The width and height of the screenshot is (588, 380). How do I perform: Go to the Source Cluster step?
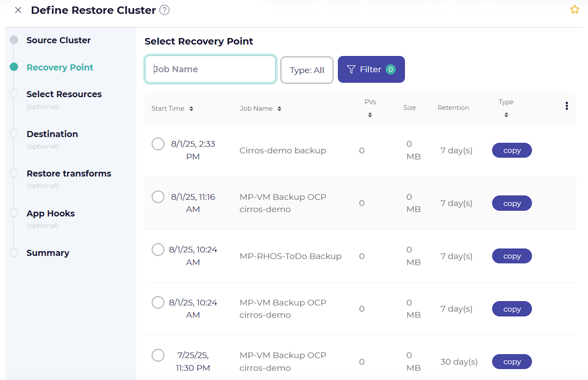59,40
